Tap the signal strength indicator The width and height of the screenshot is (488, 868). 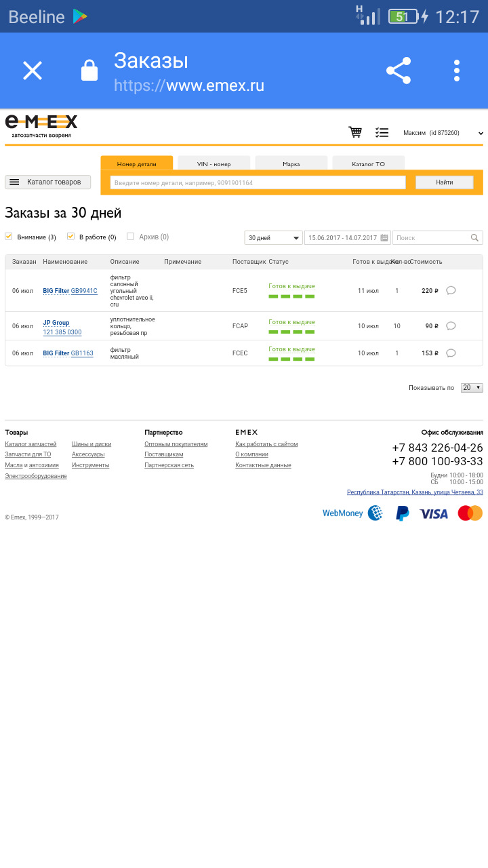[x=369, y=16]
